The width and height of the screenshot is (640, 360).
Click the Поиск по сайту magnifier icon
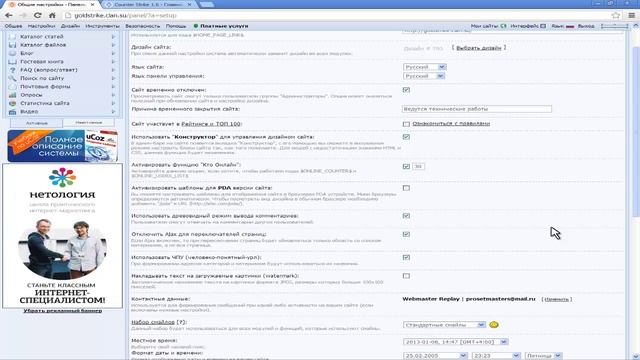[x=13, y=78]
